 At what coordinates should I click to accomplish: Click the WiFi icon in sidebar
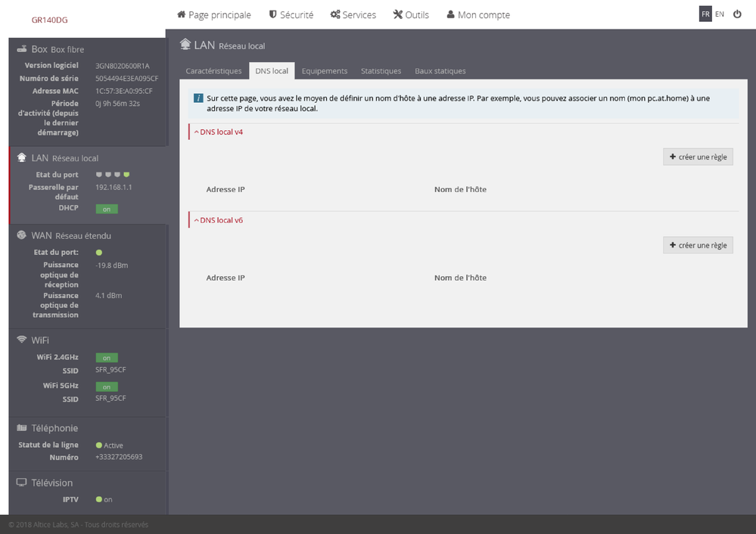click(22, 340)
